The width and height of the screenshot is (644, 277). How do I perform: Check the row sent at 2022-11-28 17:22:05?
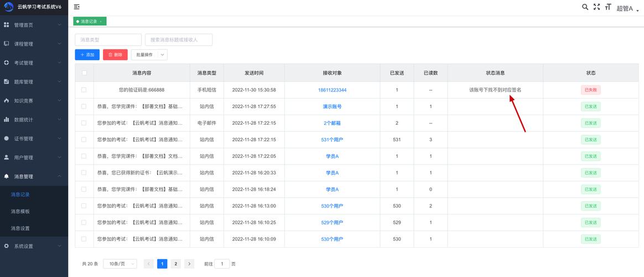84,156
